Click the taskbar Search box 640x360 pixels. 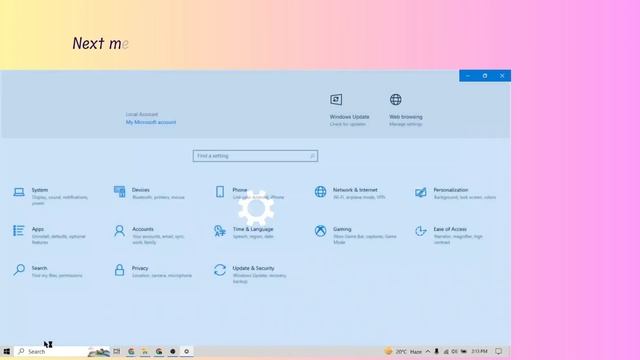(x=62, y=351)
